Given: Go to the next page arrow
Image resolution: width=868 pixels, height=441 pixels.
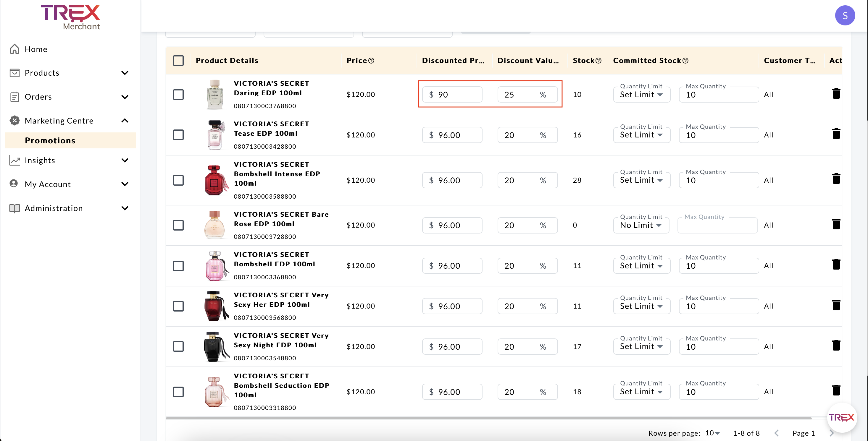Looking at the screenshot, I should pyautogui.click(x=831, y=433).
